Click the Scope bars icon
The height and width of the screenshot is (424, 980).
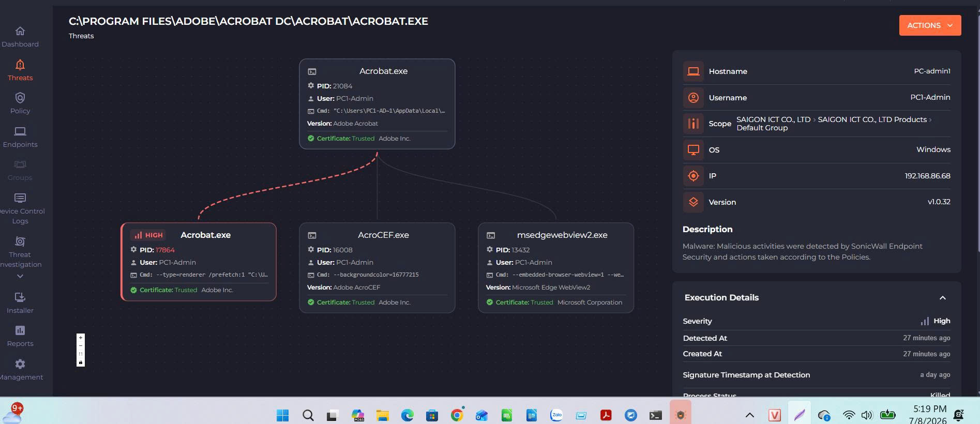click(x=693, y=124)
